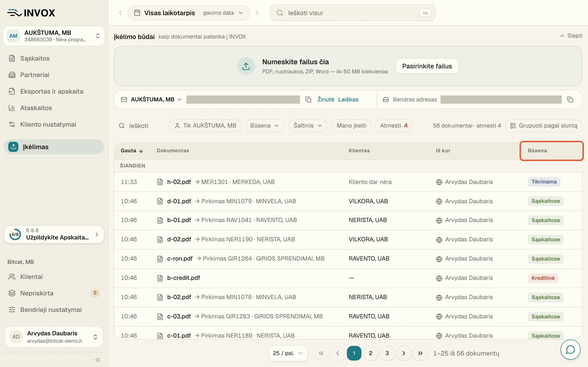Open the 6 iš 8 onboarding progress card
This screenshot has height=367, width=588.
(54, 234)
